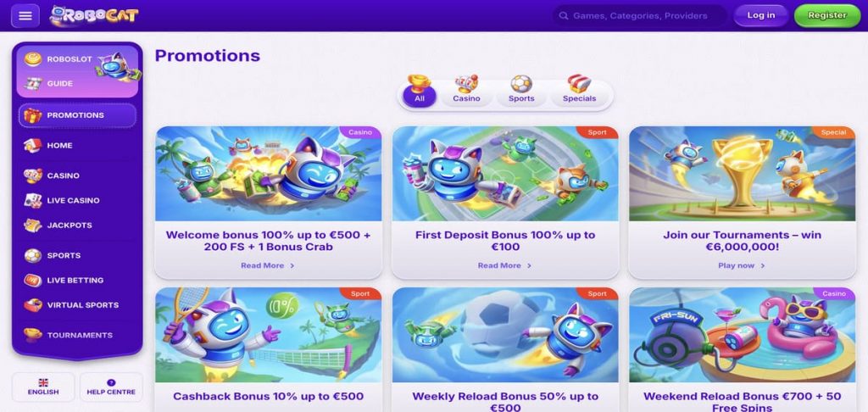
Task: Expand Read More on First Deposit Bonus
Action: click(x=505, y=266)
